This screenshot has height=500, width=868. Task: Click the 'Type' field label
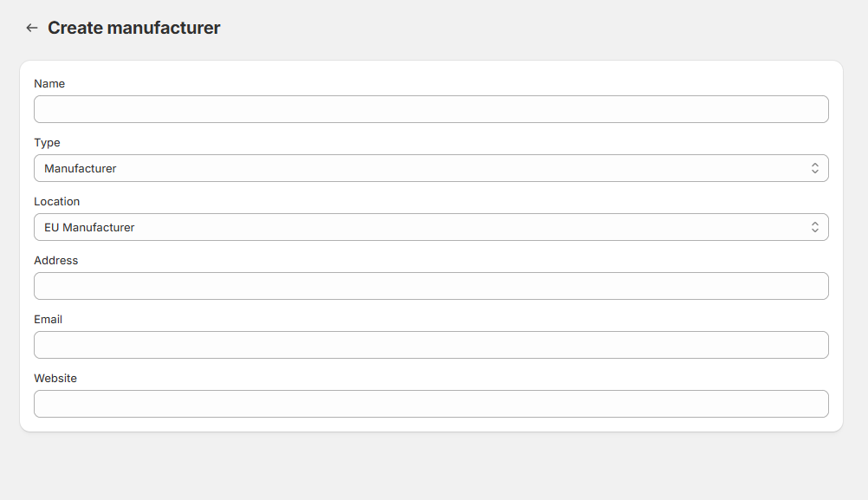pyautogui.click(x=47, y=143)
